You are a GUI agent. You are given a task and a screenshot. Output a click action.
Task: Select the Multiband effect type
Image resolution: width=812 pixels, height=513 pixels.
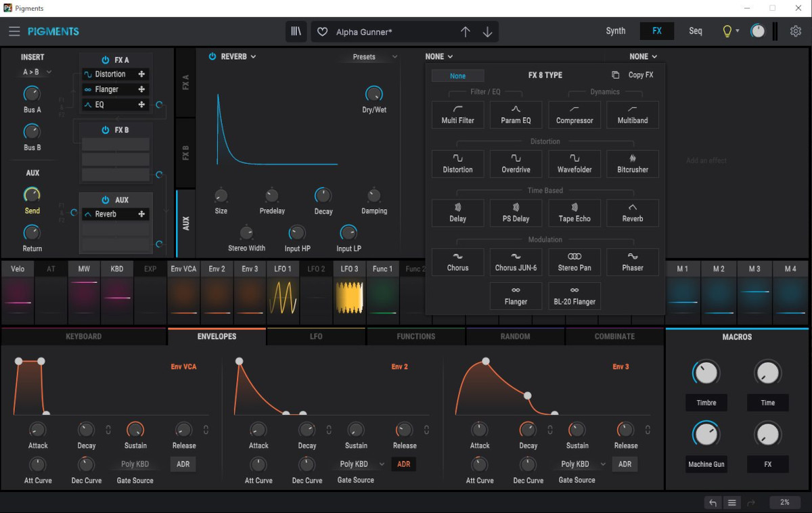[633, 114]
